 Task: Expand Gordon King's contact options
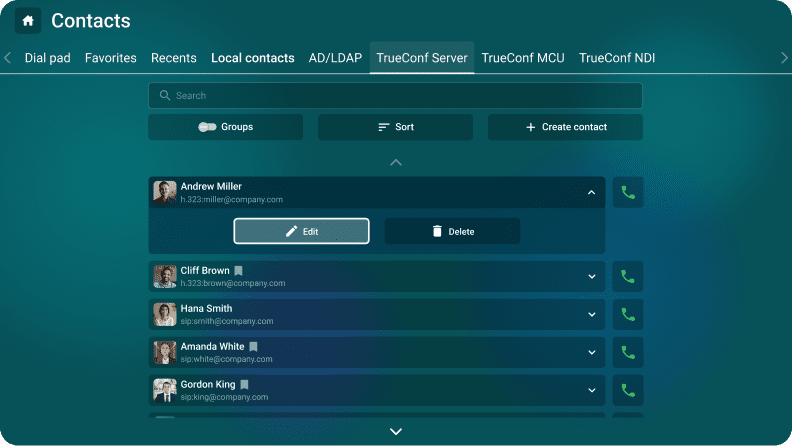pos(591,390)
